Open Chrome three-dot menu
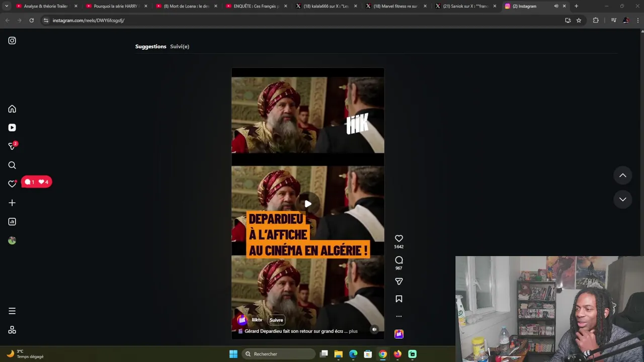The width and height of the screenshot is (644, 362). click(x=638, y=20)
